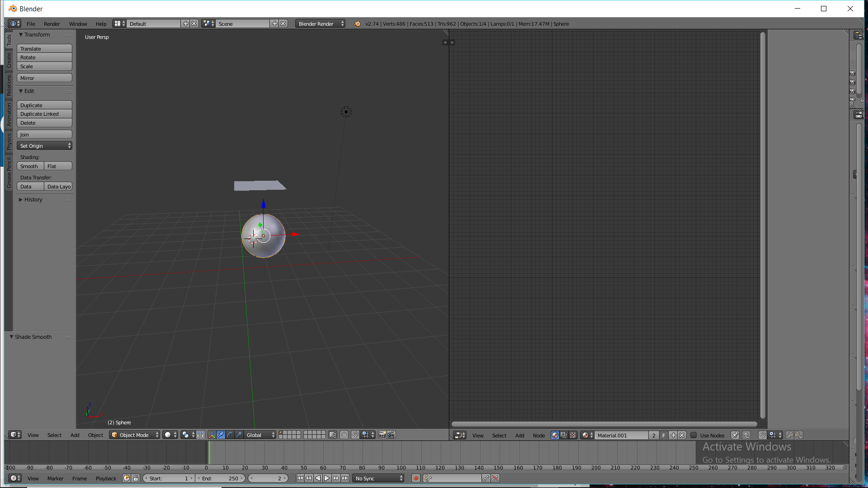
Task: Click the render engine dropdown Blender Render
Action: tap(320, 24)
